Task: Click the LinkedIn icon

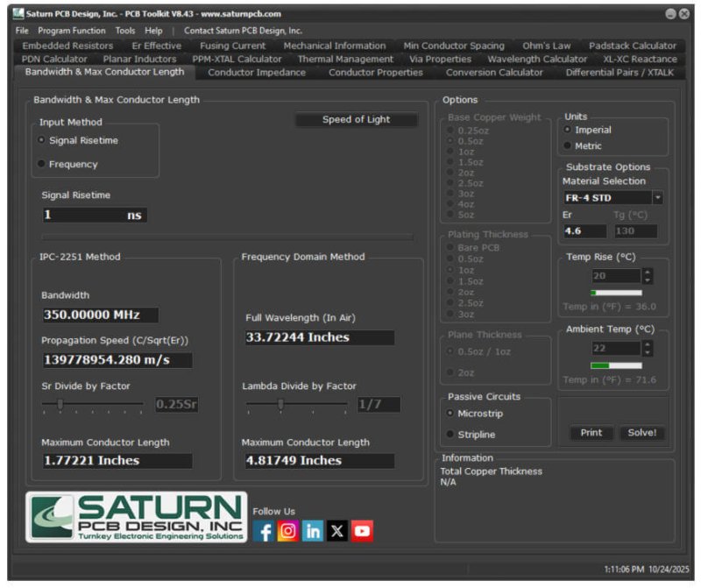Action: pos(313,531)
